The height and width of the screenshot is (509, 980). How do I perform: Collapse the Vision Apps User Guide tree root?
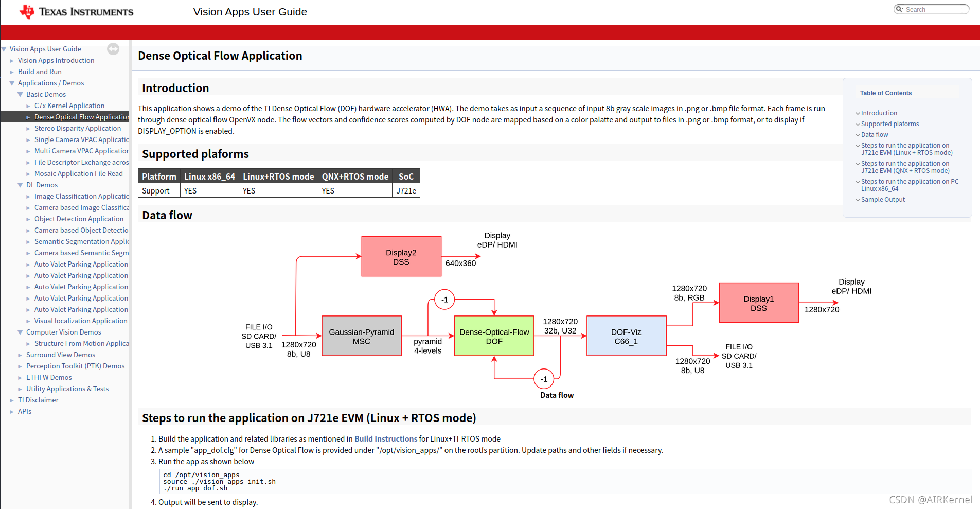tap(4, 49)
